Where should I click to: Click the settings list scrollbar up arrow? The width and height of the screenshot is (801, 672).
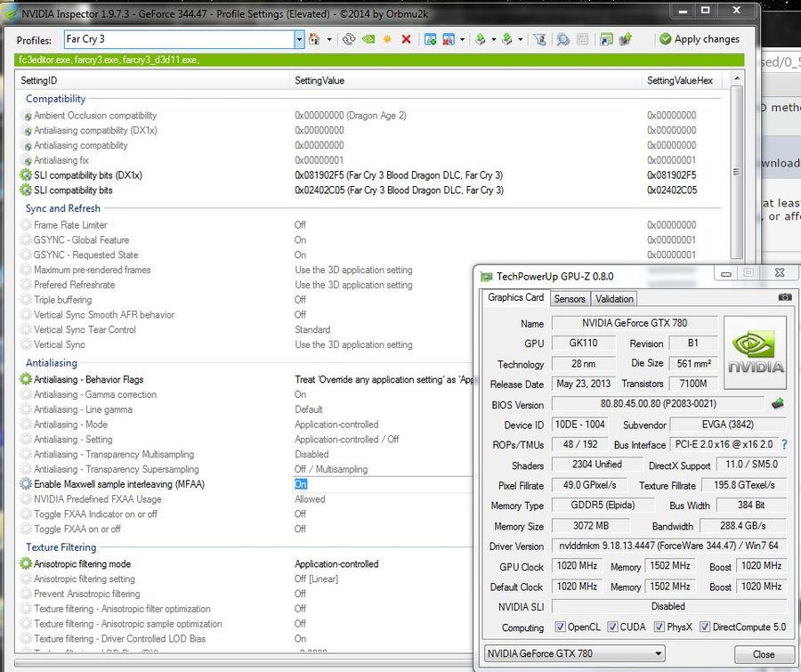737,78
